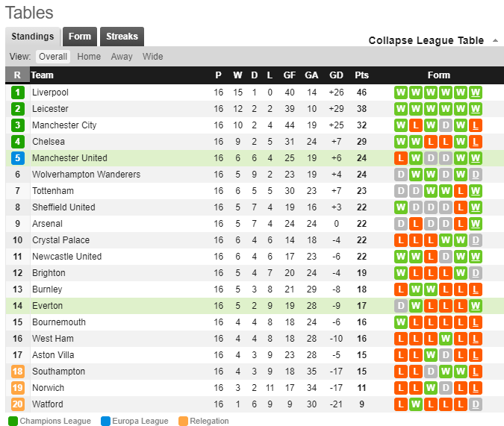Switch the view to Wide
The image size is (504, 426).
152,57
